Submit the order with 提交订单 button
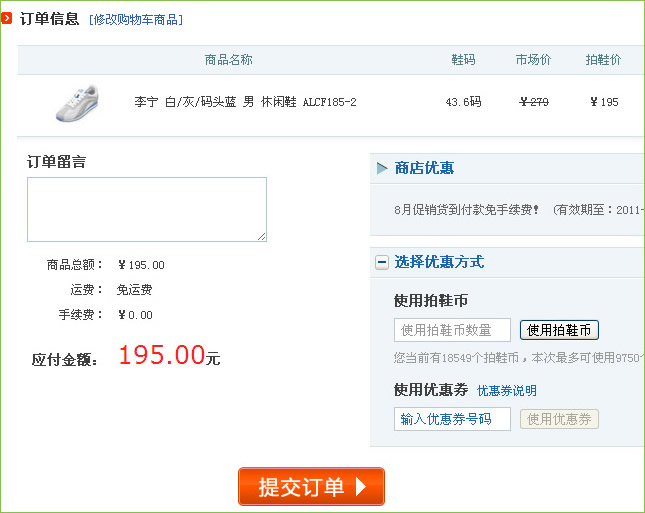645x513 pixels. pos(311,487)
